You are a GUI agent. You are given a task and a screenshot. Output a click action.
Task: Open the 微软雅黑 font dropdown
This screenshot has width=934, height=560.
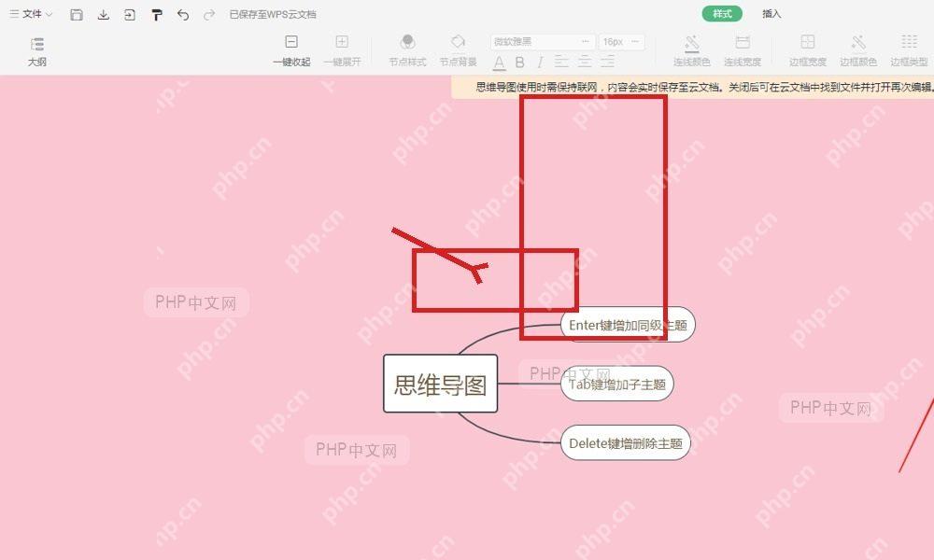tap(543, 42)
